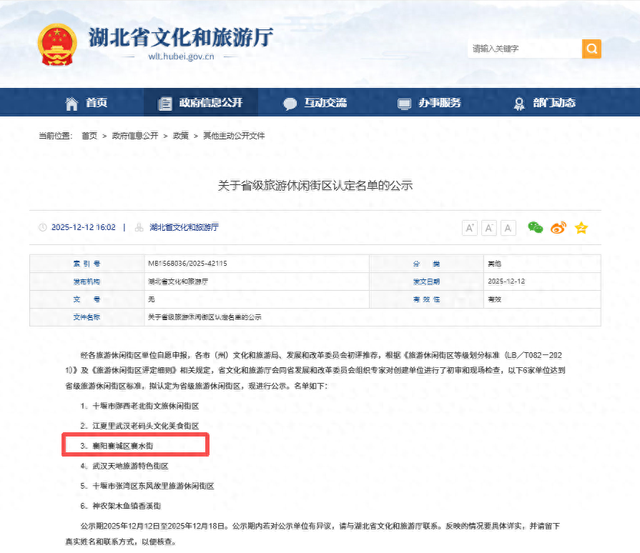
Task: Click the organization icon beside source name
Action: point(139,227)
